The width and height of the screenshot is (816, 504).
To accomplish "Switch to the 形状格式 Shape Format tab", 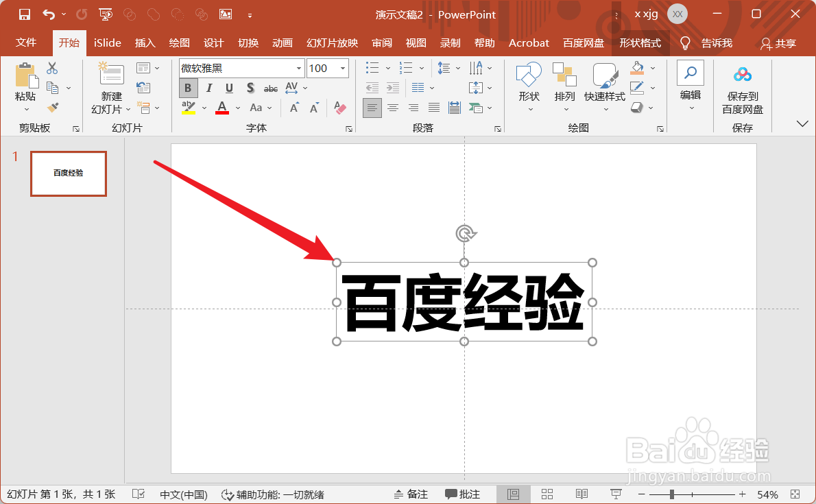I will click(640, 43).
